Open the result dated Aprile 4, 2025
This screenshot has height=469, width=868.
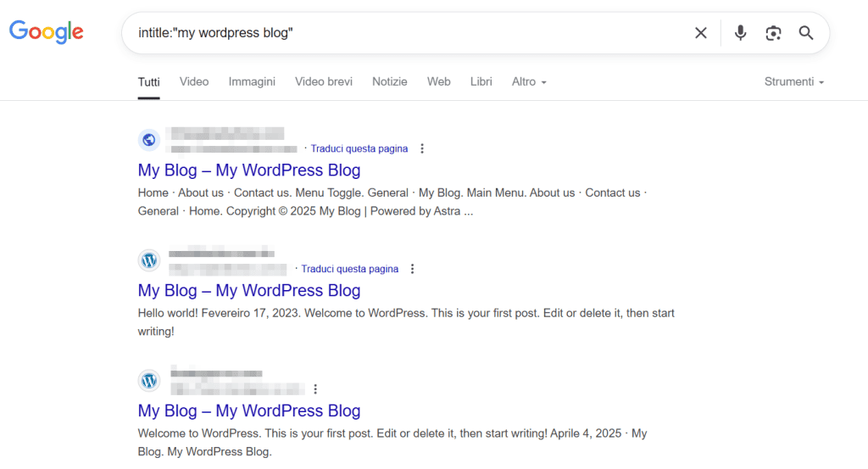(x=249, y=410)
